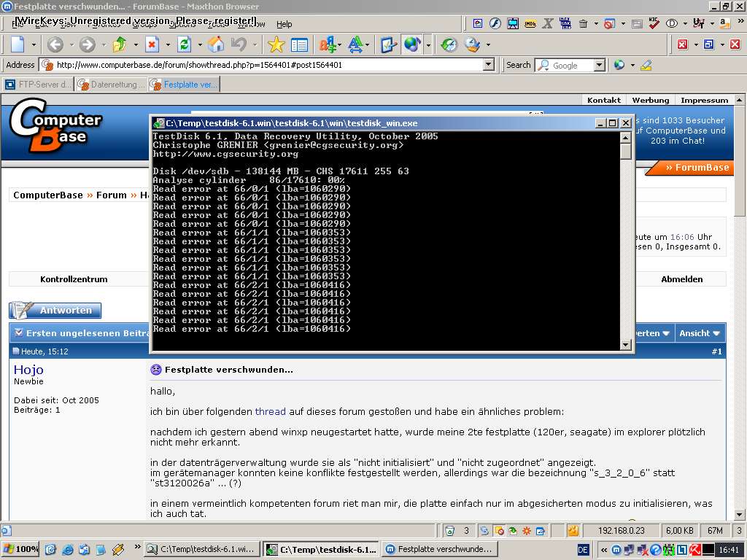Open taskbar item Festplatte verschwunde...

tap(440, 550)
